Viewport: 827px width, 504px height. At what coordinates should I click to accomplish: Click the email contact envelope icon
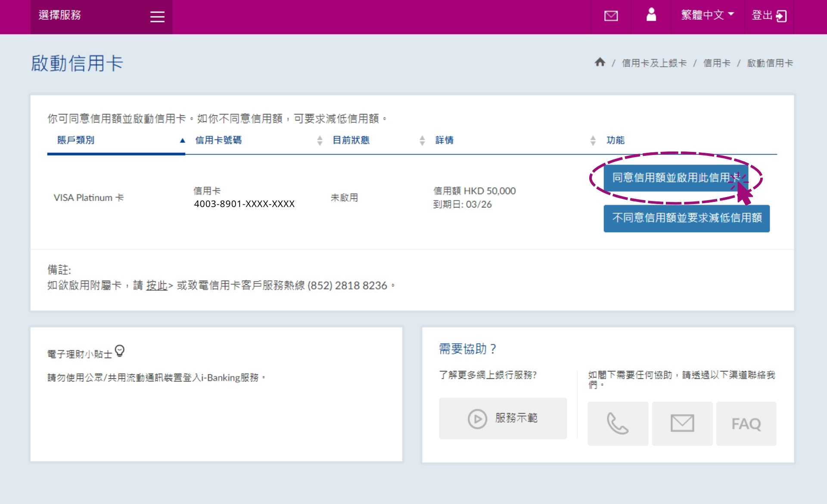(682, 424)
